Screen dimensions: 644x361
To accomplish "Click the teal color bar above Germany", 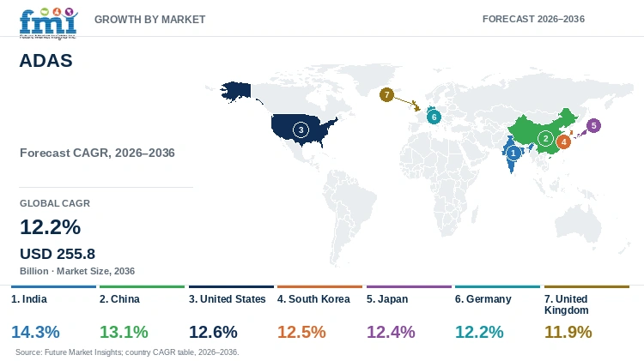I will 498,286.
